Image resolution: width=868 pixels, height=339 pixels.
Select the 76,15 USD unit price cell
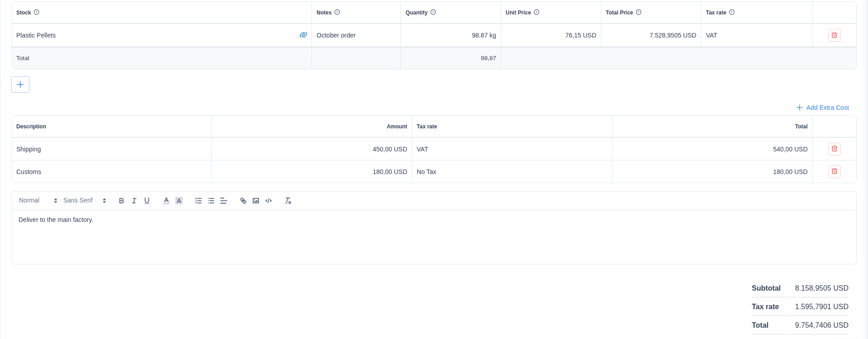coord(551,35)
